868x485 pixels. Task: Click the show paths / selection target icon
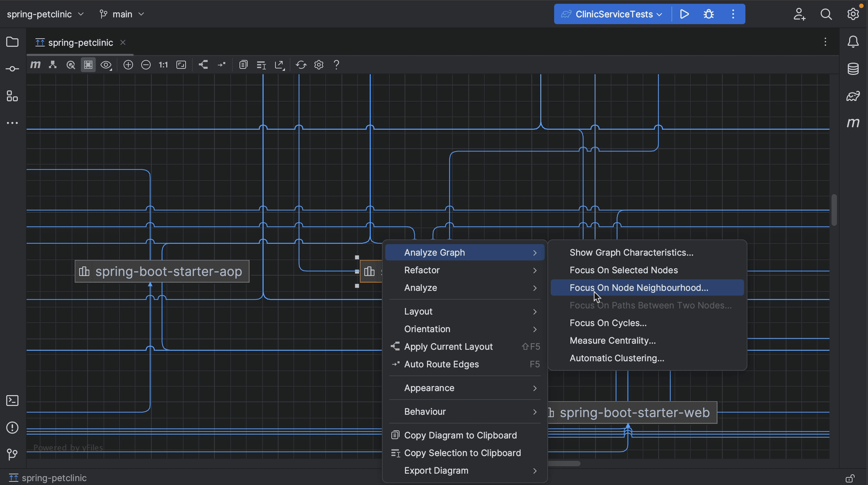point(71,65)
